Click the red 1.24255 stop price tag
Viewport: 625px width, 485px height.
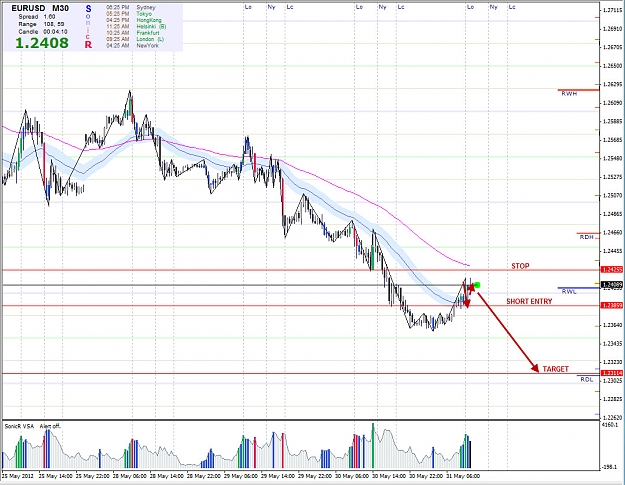(612, 270)
